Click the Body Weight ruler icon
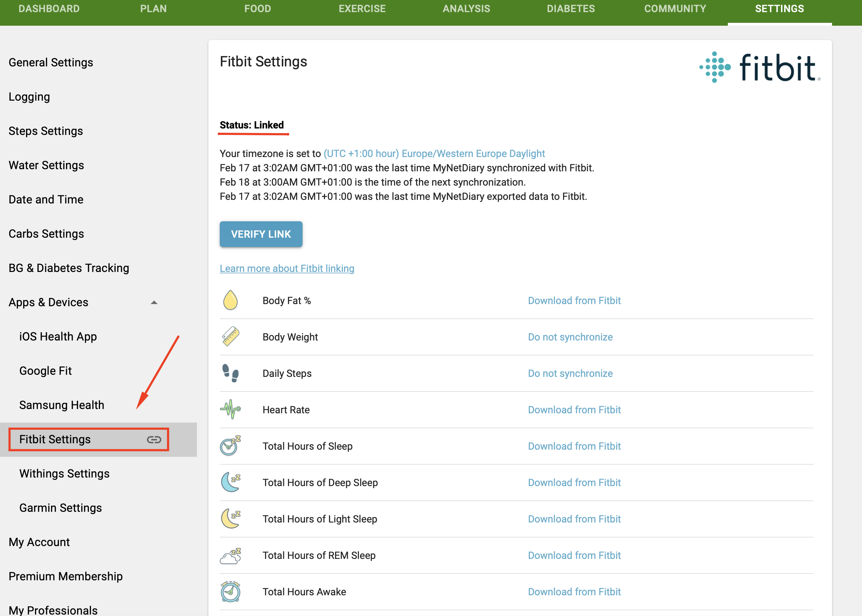This screenshot has height=616, width=862. [230, 337]
